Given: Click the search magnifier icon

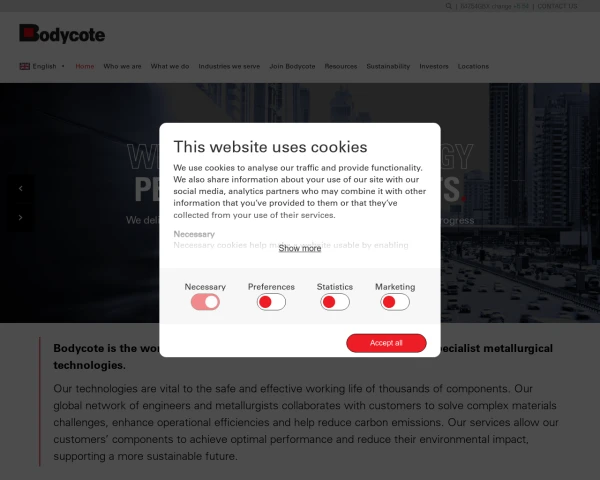Looking at the screenshot, I should 448,6.
